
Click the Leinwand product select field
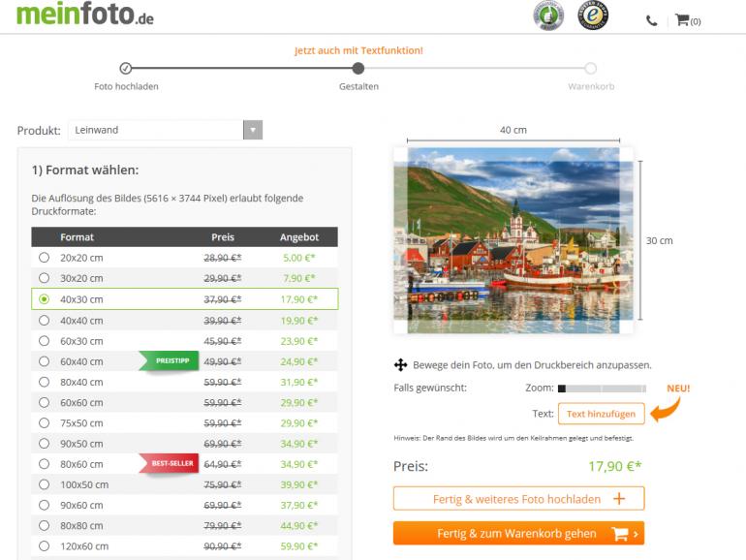pyautogui.click(x=165, y=130)
